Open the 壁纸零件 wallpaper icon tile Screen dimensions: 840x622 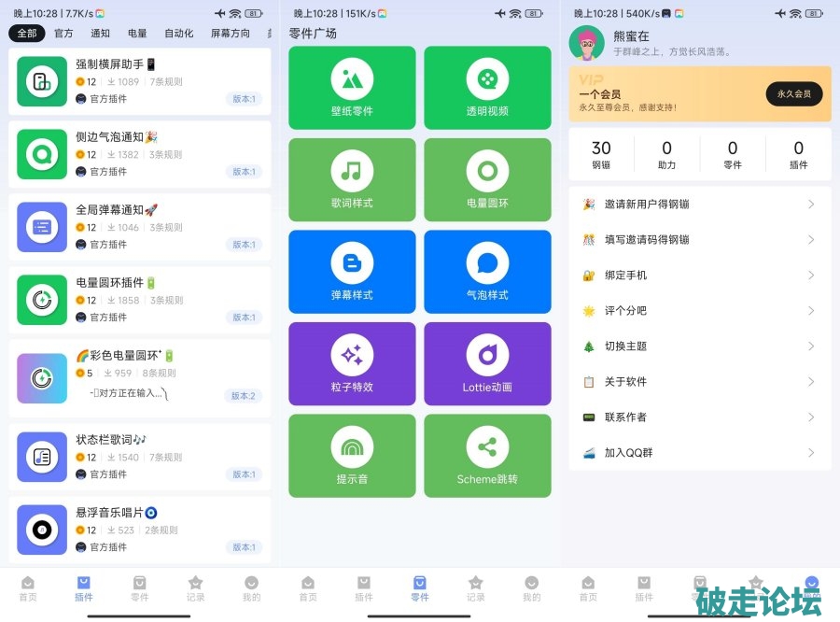(x=352, y=79)
